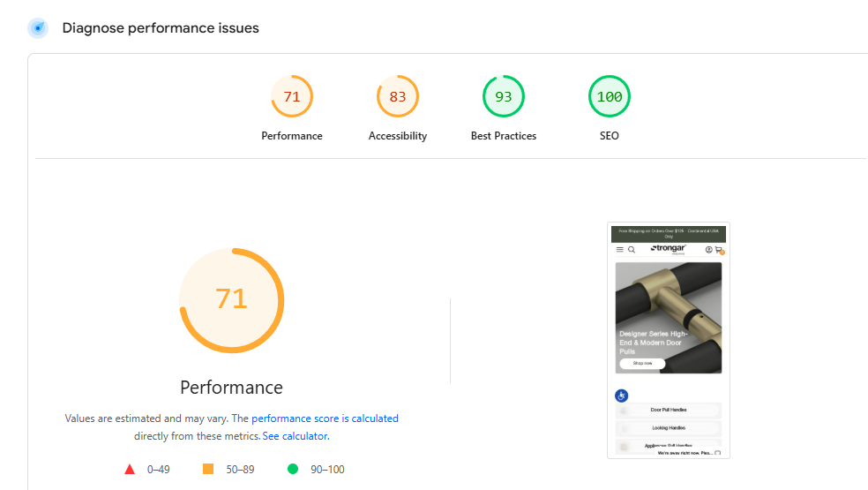Open the "performance score is calculated" link
This screenshot has height=490, width=868.
[x=325, y=418]
